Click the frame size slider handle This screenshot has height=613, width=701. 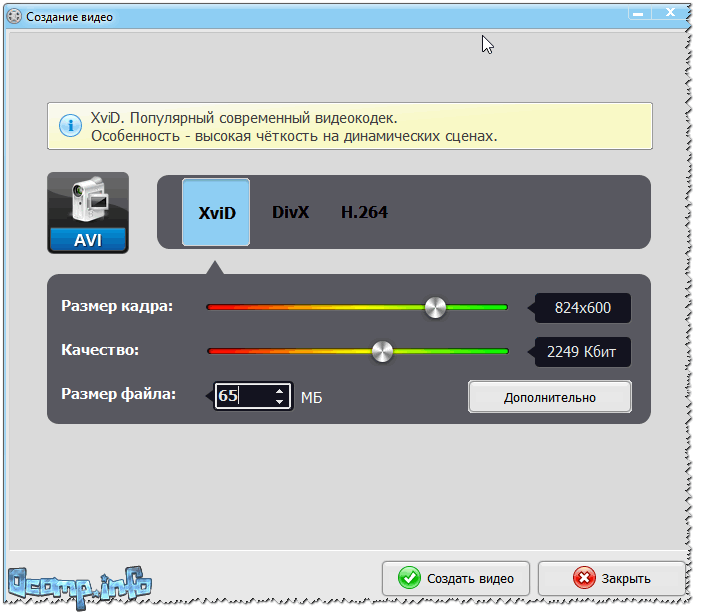coord(435,308)
